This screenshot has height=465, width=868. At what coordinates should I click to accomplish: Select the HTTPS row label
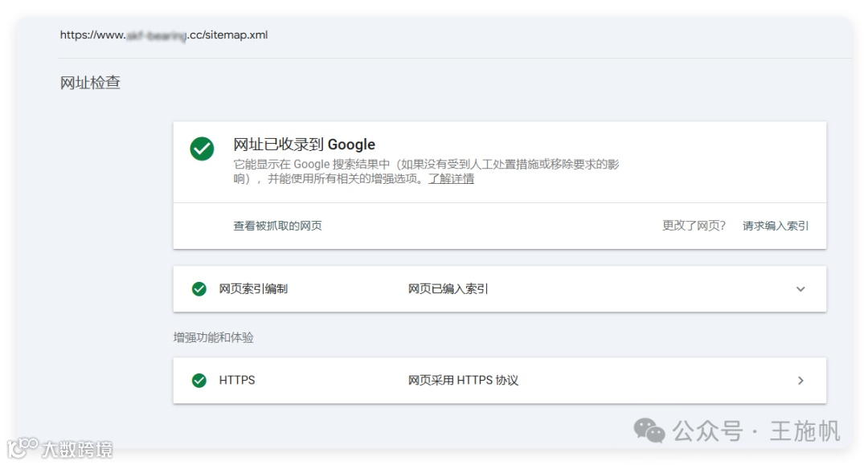coord(237,381)
